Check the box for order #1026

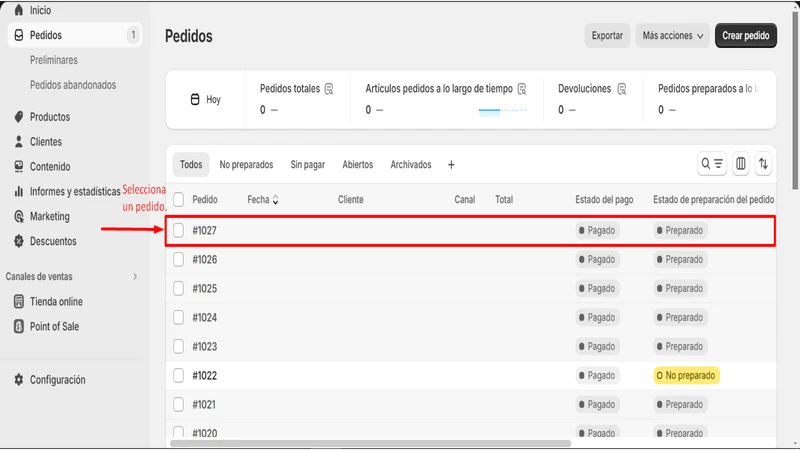[x=178, y=260]
